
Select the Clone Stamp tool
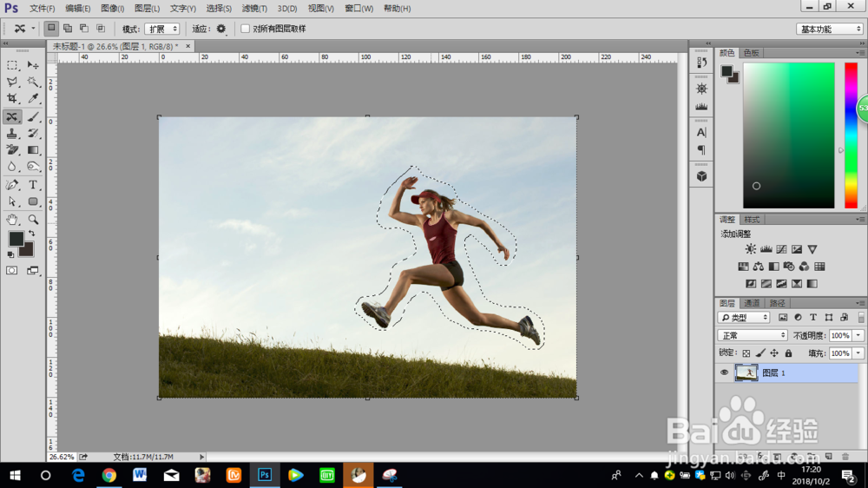point(12,134)
